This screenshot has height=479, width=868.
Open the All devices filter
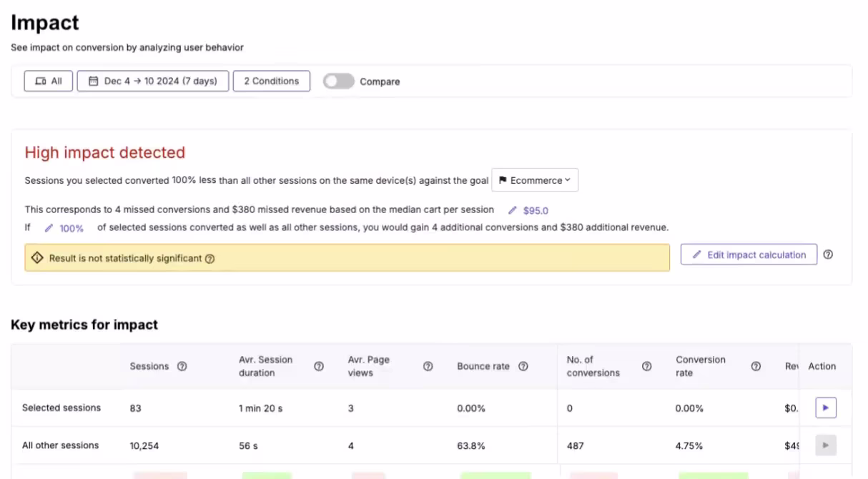click(x=49, y=81)
